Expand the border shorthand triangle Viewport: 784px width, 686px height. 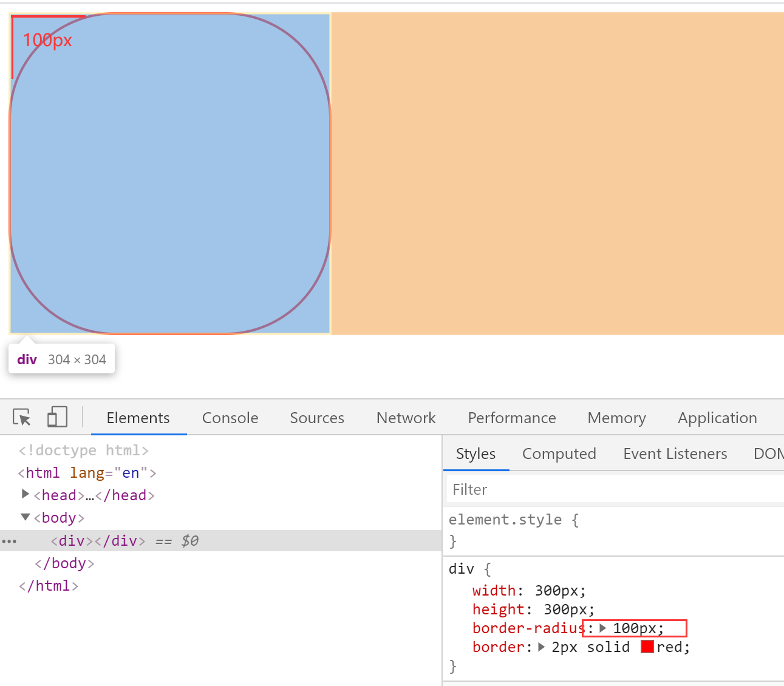[x=542, y=647]
